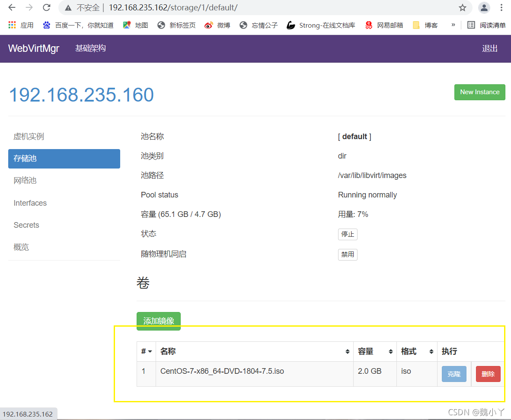Open the 新标签页 bookmark
The image size is (511, 420).
click(176, 25)
